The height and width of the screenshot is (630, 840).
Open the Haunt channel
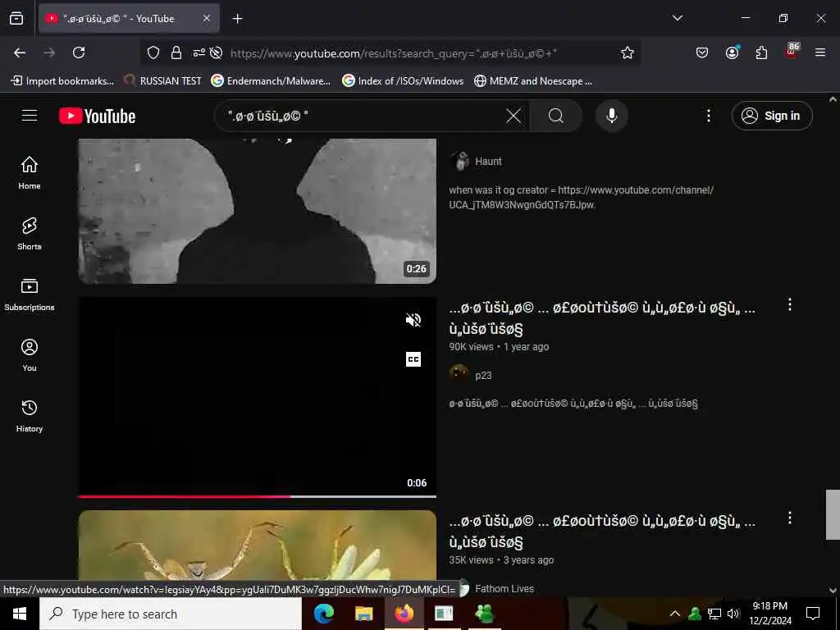pos(488,162)
